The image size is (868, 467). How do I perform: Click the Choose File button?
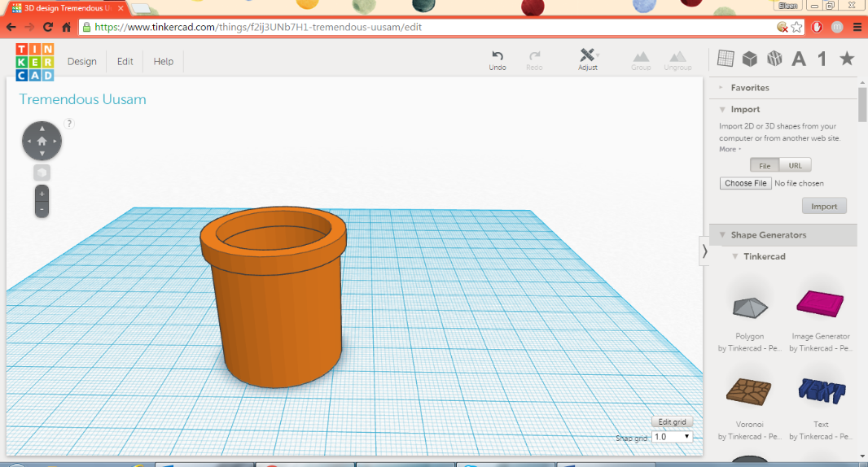click(746, 183)
